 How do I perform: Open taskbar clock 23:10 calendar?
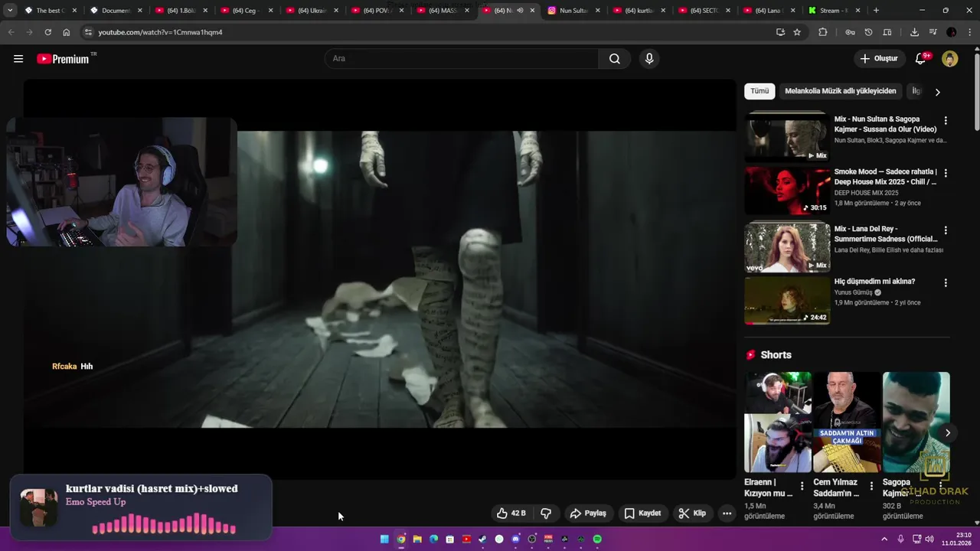tap(957, 539)
